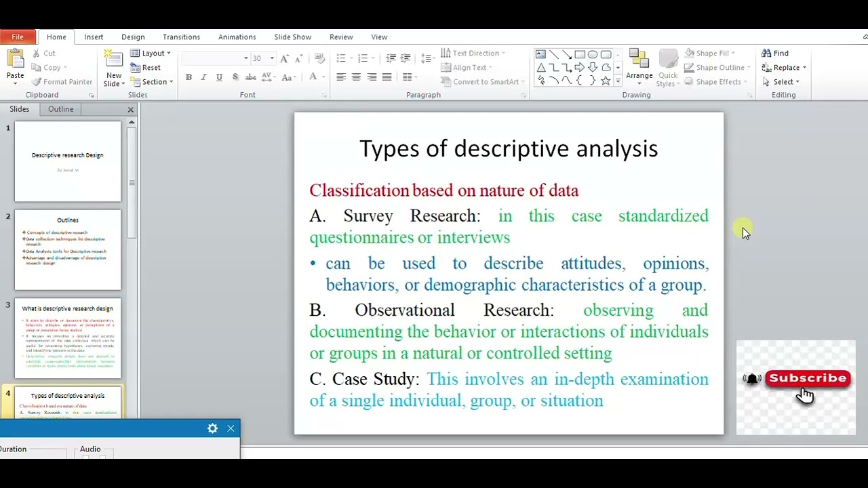Screen dimensions: 868x488
Task: Switch to the Outline pane tab
Action: click(x=60, y=109)
